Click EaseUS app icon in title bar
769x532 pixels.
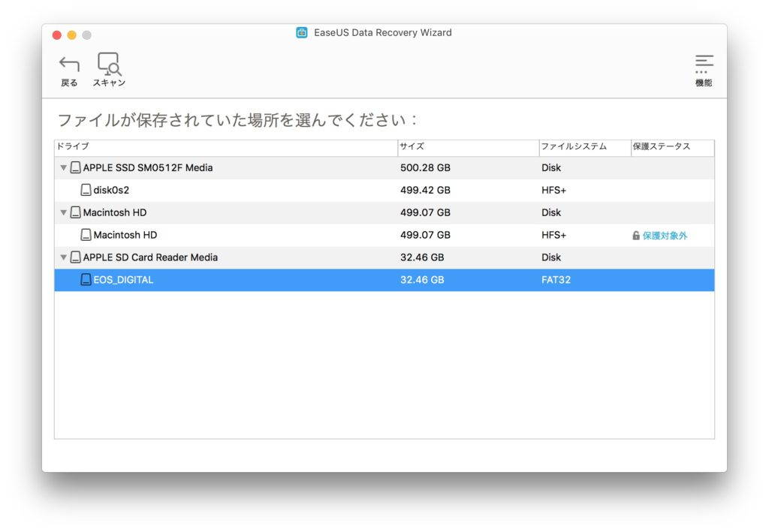click(x=302, y=32)
